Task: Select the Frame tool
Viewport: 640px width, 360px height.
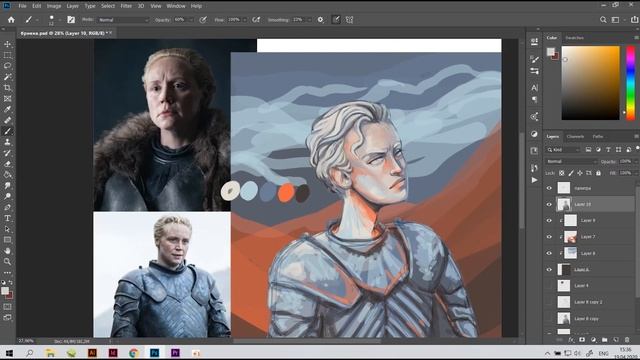Action: point(7,98)
